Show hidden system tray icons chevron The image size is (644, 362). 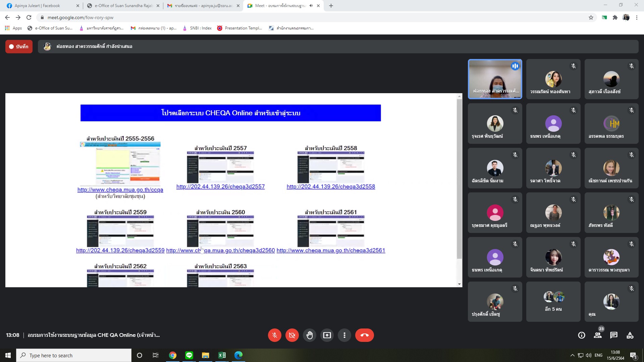click(x=572, y=355)
